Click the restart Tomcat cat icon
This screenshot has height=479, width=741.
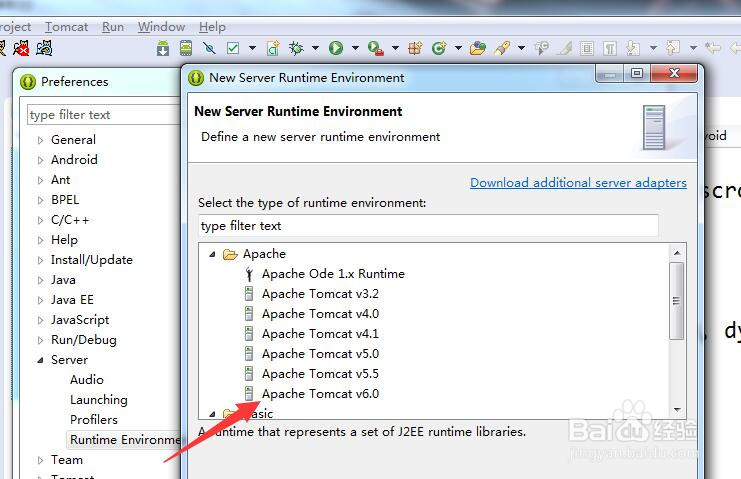[x=44, y=48]
